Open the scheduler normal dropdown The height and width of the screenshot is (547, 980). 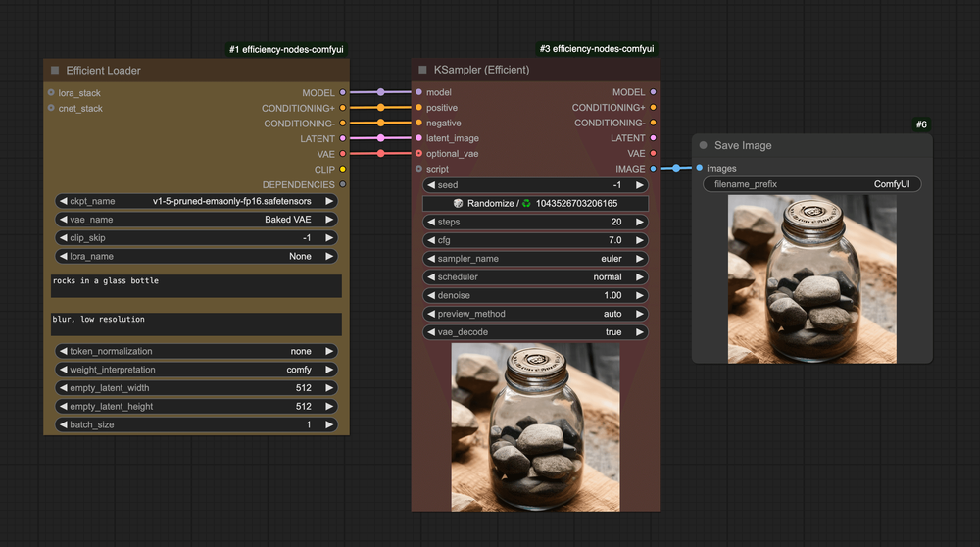(x=535, y=277)
